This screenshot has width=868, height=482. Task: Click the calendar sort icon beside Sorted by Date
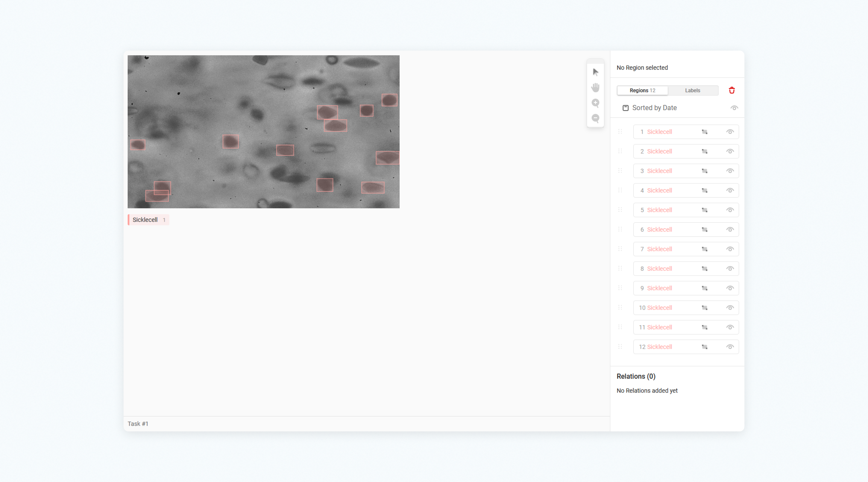click(x=626, y=107)
